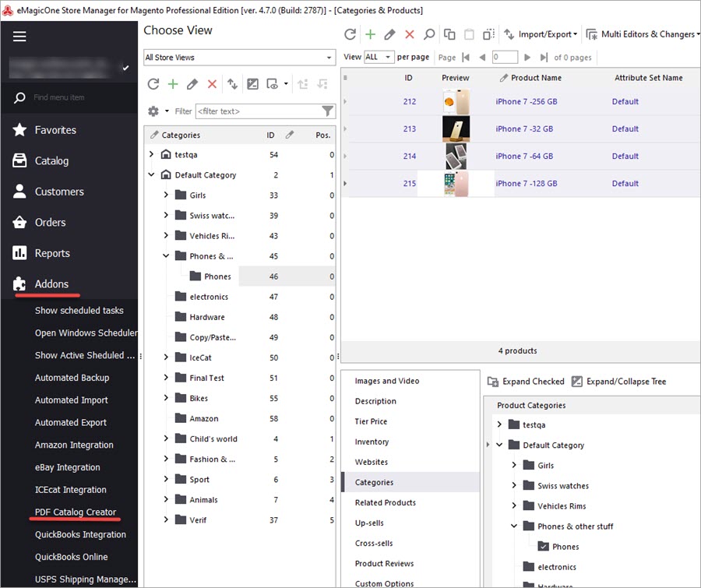
Task: Apply filter using funnel icon
Action: [x=328, y=111]
